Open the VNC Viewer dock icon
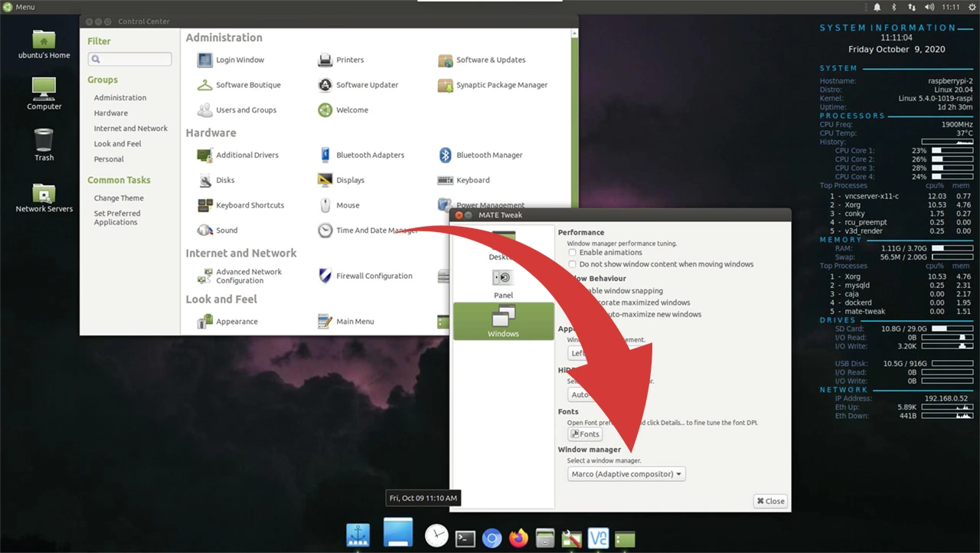980x553 pixels. (598, 538)
